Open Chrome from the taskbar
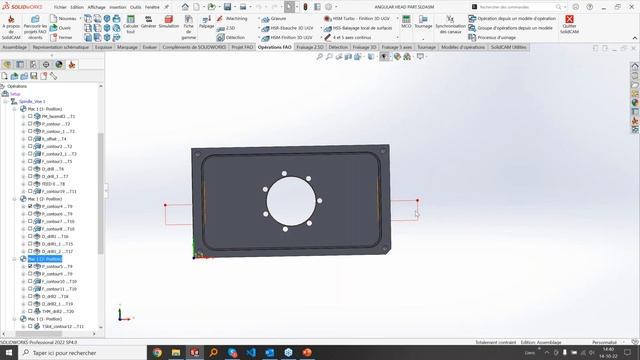 (x=157, y=353)
